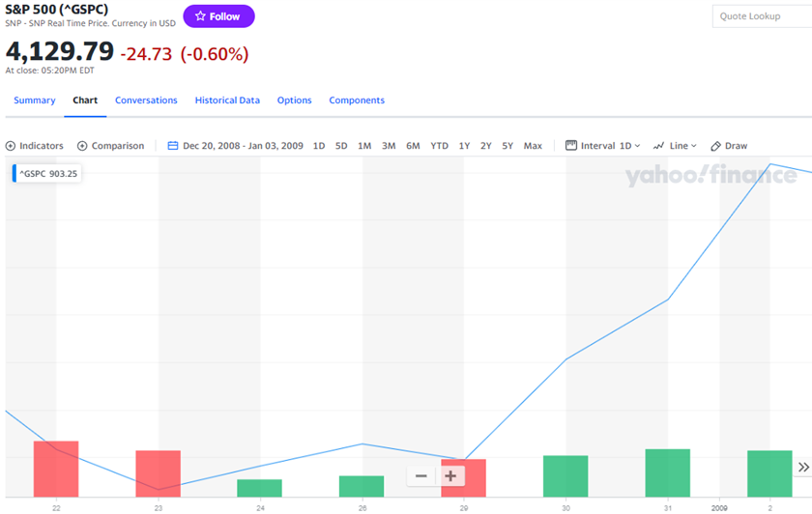Viewport: 812px width, 514px height.
Task: Select the 2Y time range
Action: pyautogui.click(x=485, y=146)
